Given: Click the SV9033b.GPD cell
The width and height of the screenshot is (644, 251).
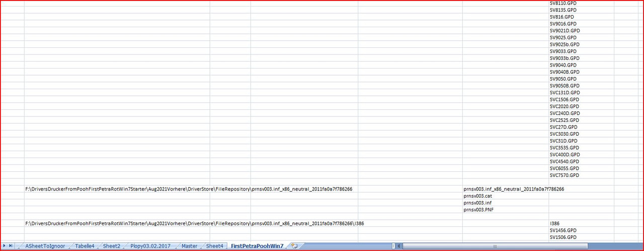Looking at the screenshot, I should coord(581,58).
